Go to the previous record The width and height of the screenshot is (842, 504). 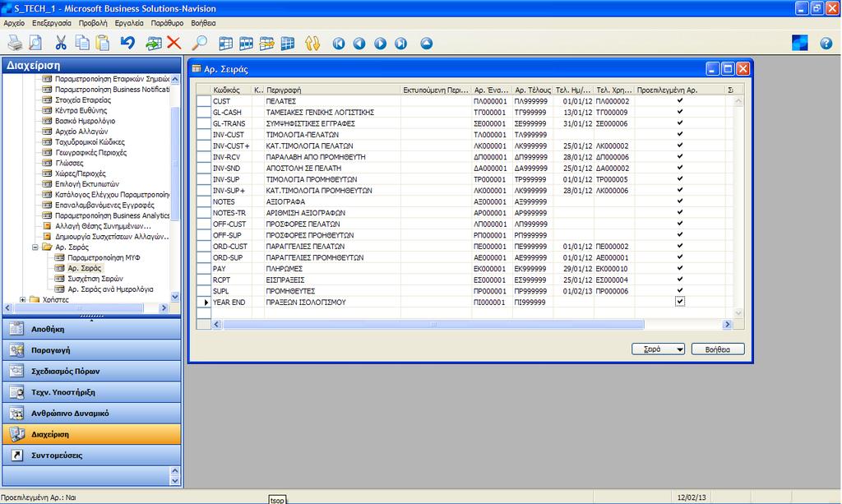pyautogui.click(x=359, y=44)
